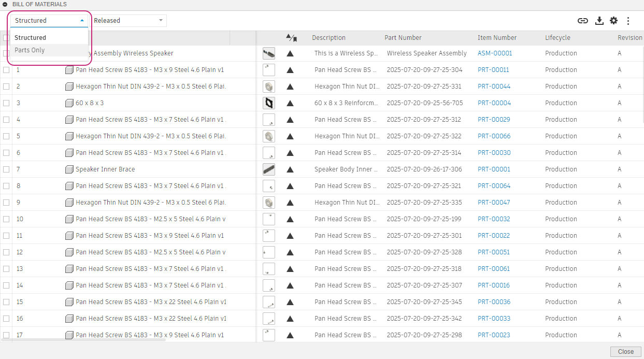Click the 60 x 8 x 3 component icon
Viewport: 644px width, 359px height.
[x=69, y=103]
